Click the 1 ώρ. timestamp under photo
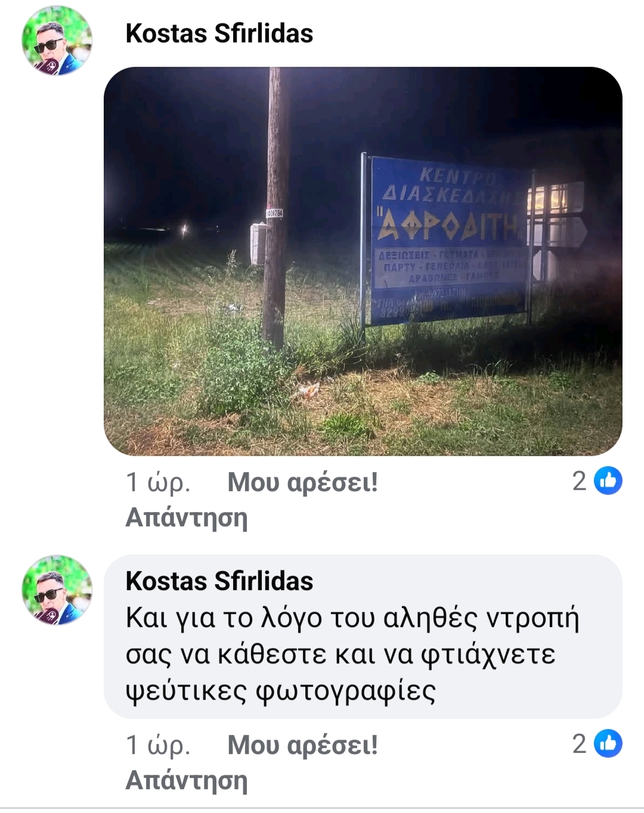 click(158, 482)
